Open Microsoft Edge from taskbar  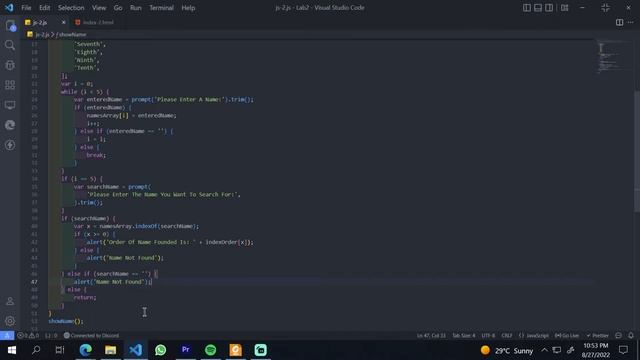point(86,350)
